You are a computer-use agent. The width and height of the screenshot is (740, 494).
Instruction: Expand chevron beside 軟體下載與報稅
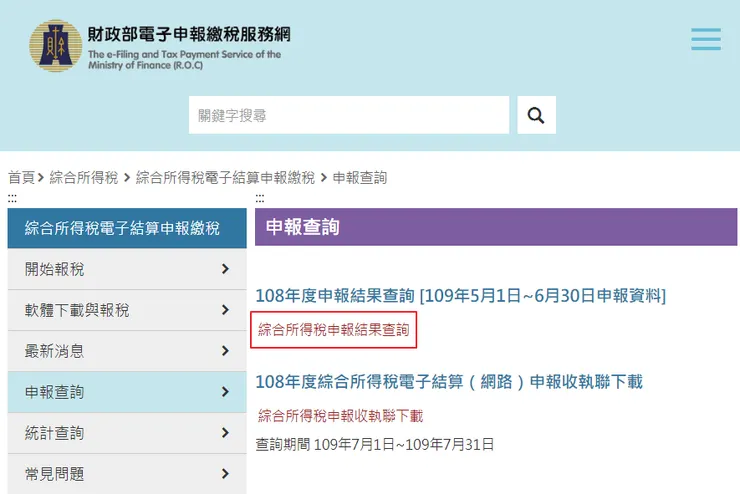(225, 310)
